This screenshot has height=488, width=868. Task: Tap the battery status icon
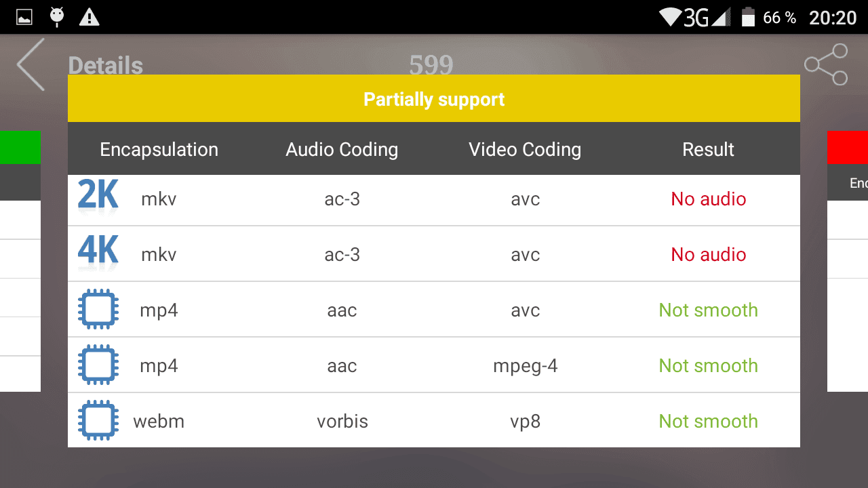pyautogui.click(x=748, y=17)
